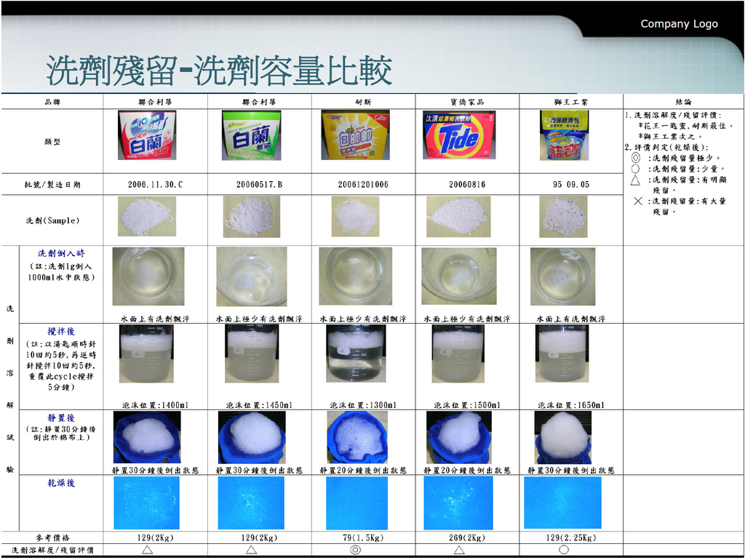The image size is (745, 560).
Task: Click the 參考價格 row label
Action: (52, 537)
